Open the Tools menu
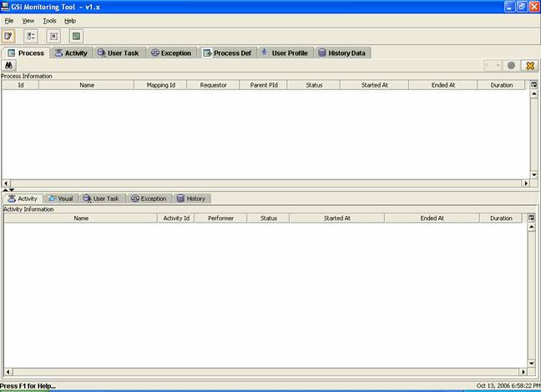This screenshot has width=541, height=392. point(50,20)
